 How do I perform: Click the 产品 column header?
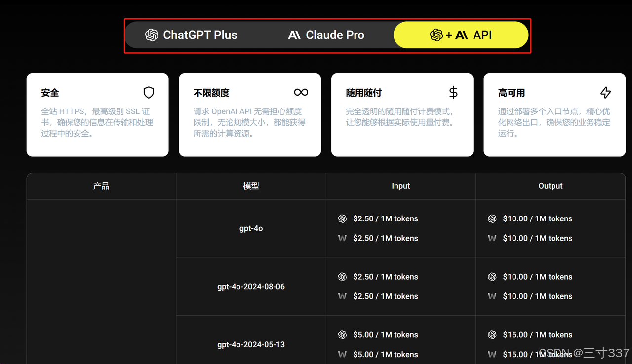pyautogui.click(x=101, y=186)
